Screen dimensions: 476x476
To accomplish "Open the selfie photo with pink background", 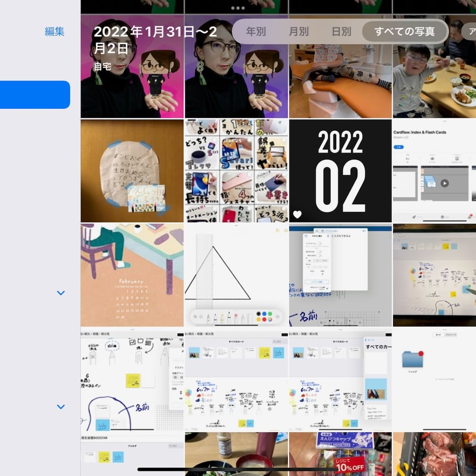I will click(132, 66).
